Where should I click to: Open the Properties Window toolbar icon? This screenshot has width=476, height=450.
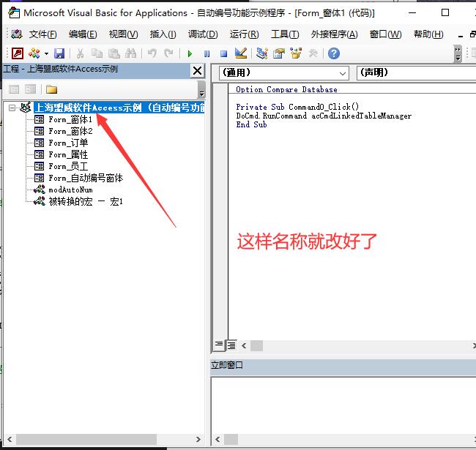point(279,53)
